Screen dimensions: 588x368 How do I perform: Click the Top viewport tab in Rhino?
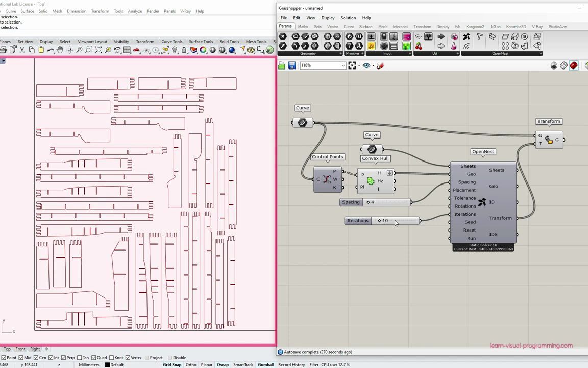tap(7, 349)
